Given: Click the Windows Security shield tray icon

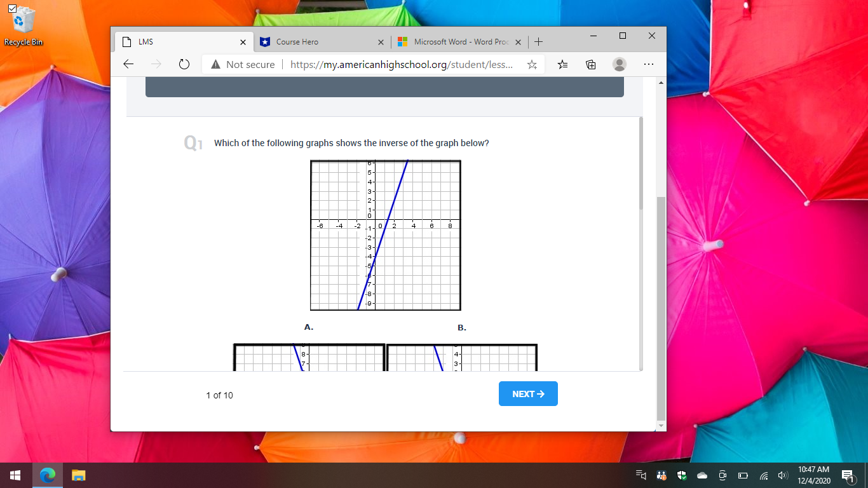Looking at the screenshot, I should point(682,475).
